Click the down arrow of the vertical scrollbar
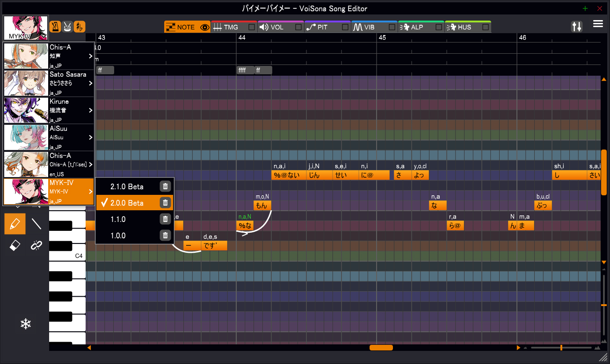Viewport: 610px width, 364px height. point(604,262)
